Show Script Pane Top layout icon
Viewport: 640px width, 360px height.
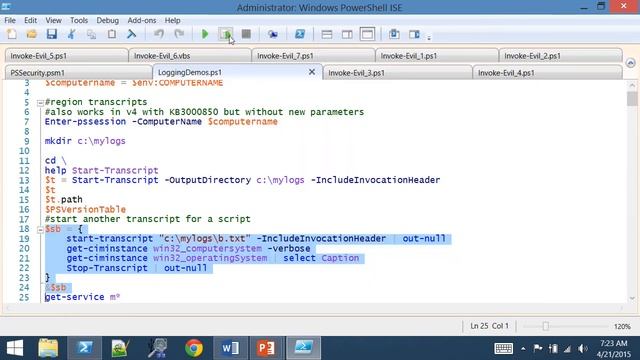tap(327, 34)
